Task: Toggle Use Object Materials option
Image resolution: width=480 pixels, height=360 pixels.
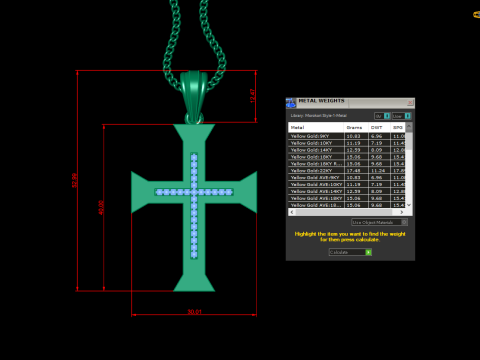Action: [x=379, y=222]
